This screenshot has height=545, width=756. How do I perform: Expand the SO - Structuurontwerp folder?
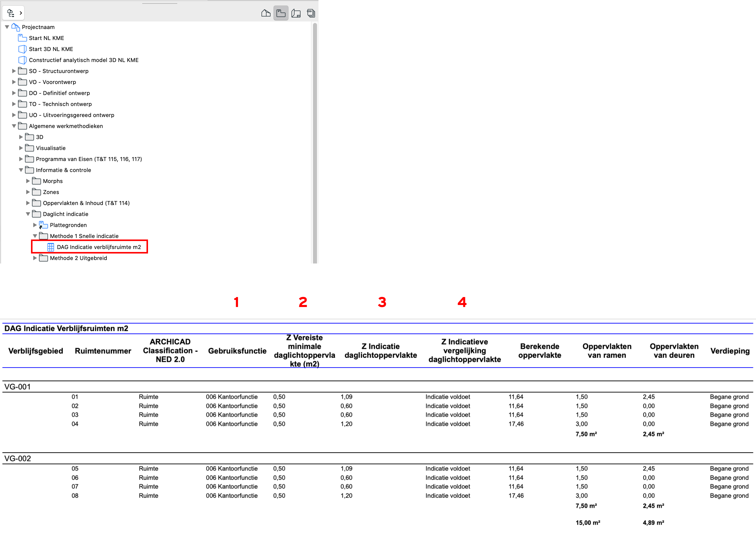[14, 71]
